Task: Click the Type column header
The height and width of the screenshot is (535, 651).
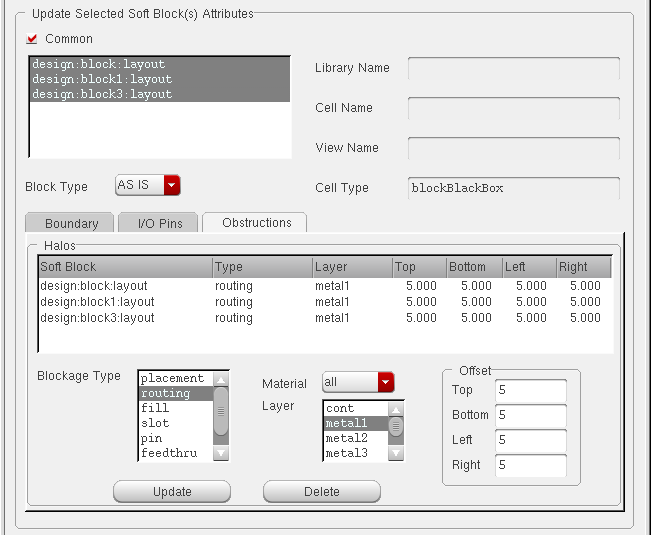Action: (x=260, y=267)
